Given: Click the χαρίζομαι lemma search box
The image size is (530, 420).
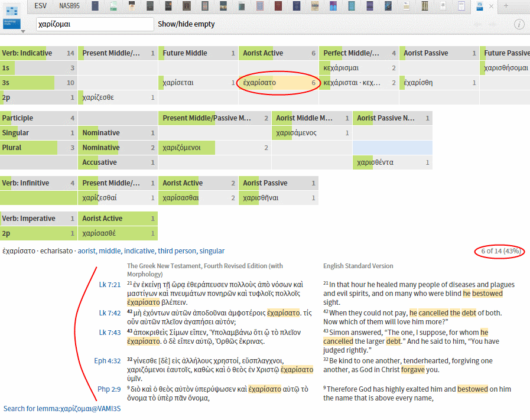Looking at the screenshot, I should [95, 24].
